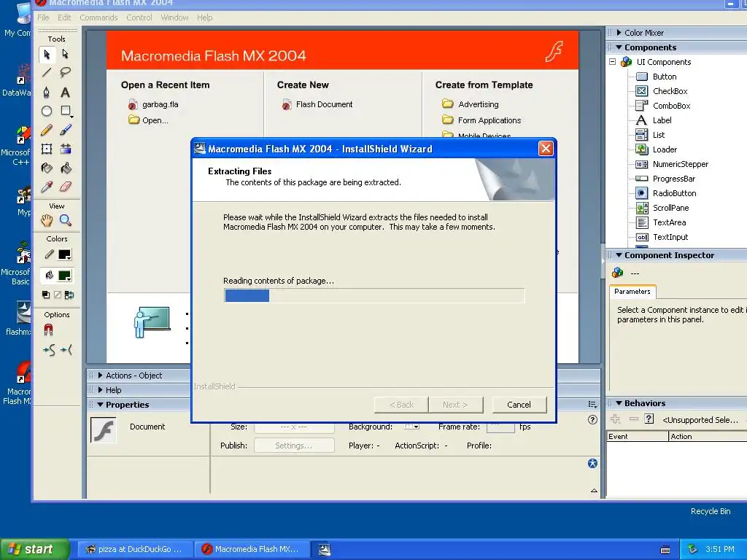Expand the Help panel
This screenshot has width=747, height=560.
(x=101, y=390)
